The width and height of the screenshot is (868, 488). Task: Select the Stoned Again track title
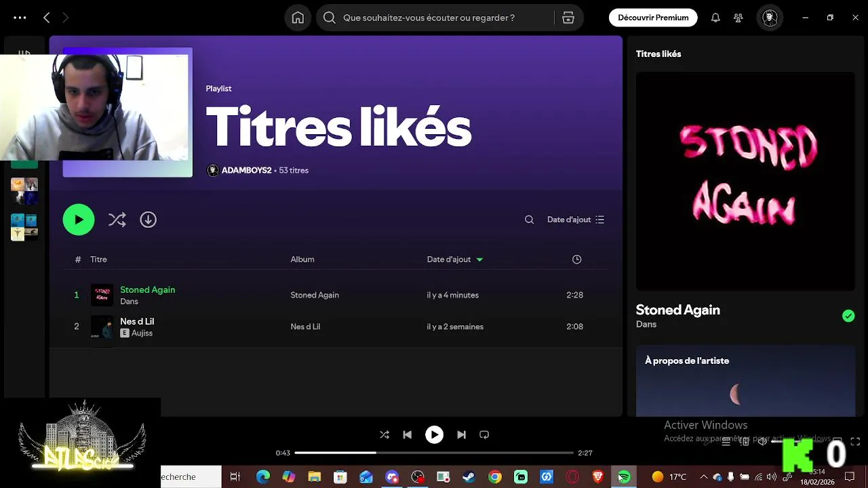(147, 289)
